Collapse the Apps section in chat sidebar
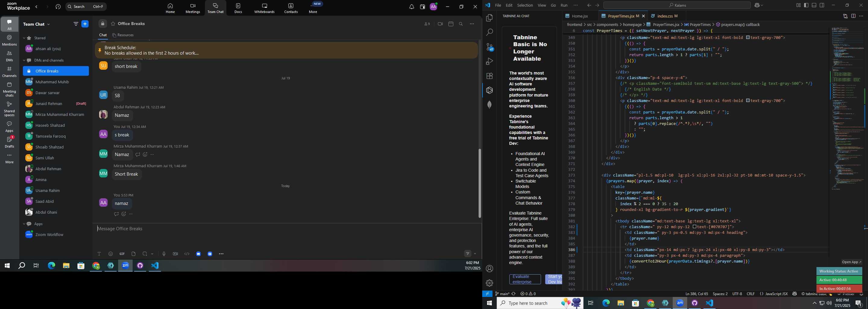 pos(24,224)
